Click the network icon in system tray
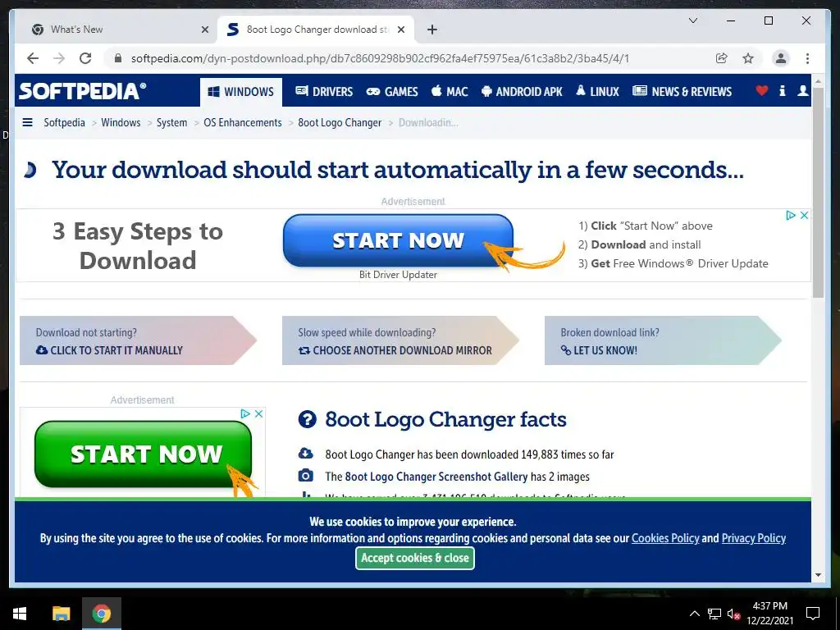 (x=714, y=614)
